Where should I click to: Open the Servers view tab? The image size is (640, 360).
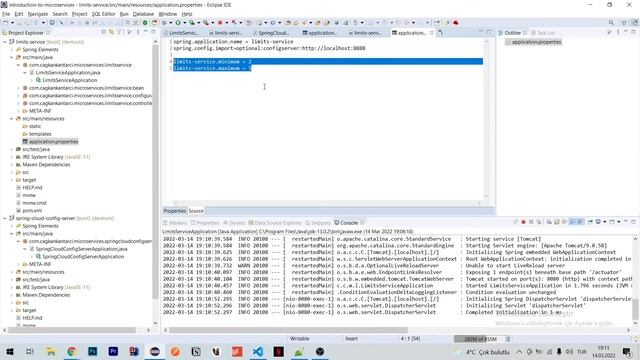coord(234,223)
